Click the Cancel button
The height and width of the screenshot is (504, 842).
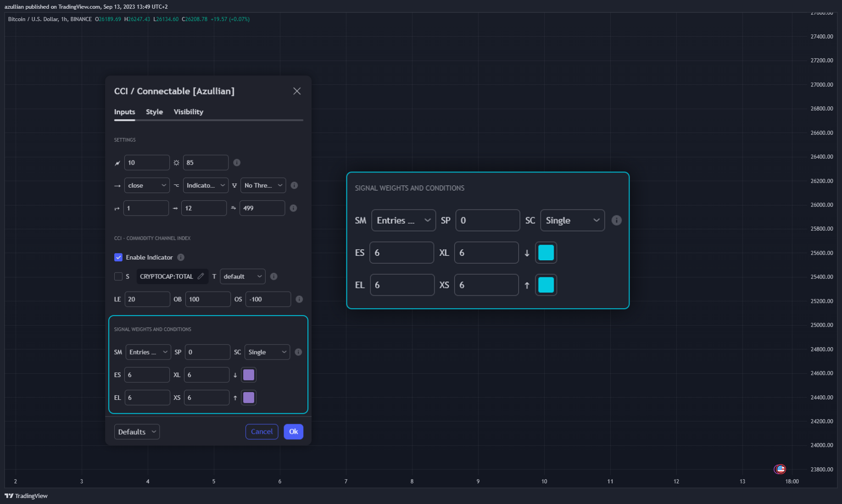[x=262, y=432]
